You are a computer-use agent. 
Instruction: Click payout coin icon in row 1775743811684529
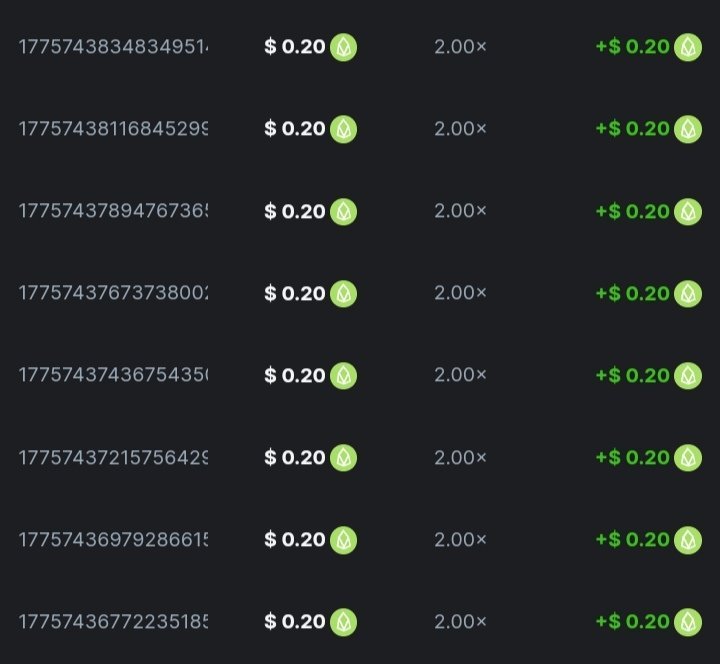pyautogui.click(x=688, y=129)
